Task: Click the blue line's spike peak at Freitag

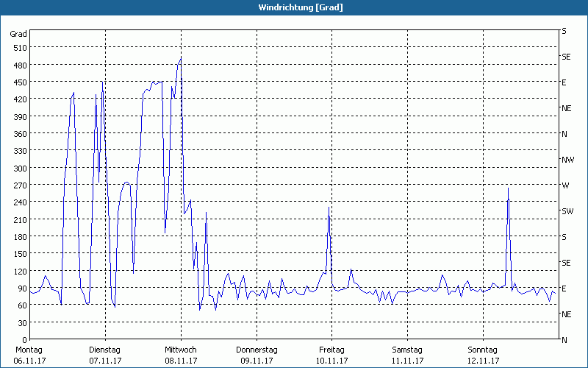Action: pos(329,208)
